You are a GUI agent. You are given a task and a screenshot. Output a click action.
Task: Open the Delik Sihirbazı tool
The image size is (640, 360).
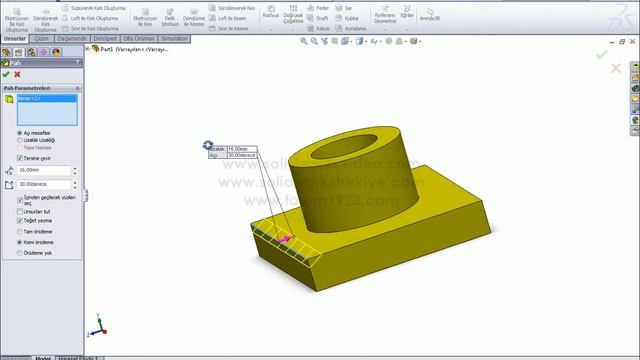[170, 18]
